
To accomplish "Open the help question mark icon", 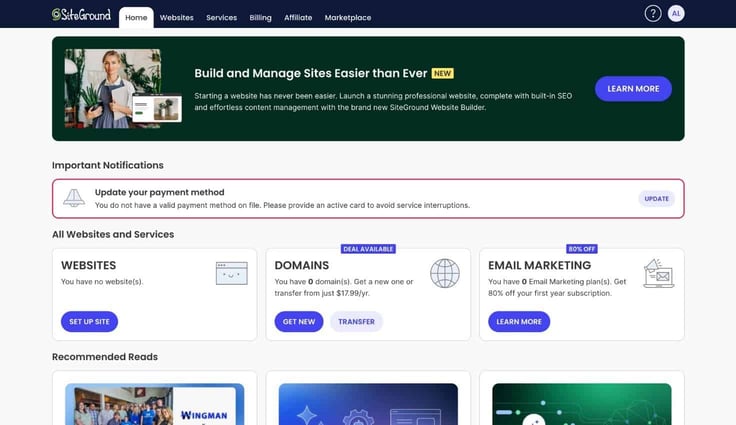I will [652, 14].
